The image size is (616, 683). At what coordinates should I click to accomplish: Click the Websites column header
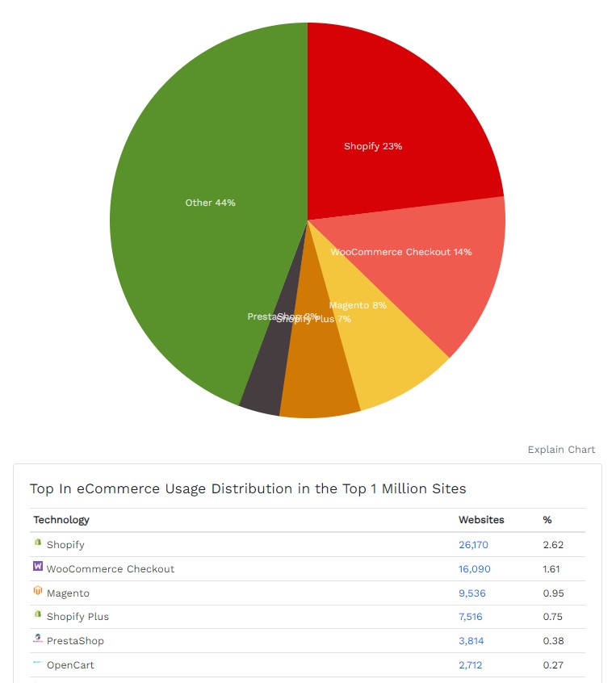pos(481,520)
